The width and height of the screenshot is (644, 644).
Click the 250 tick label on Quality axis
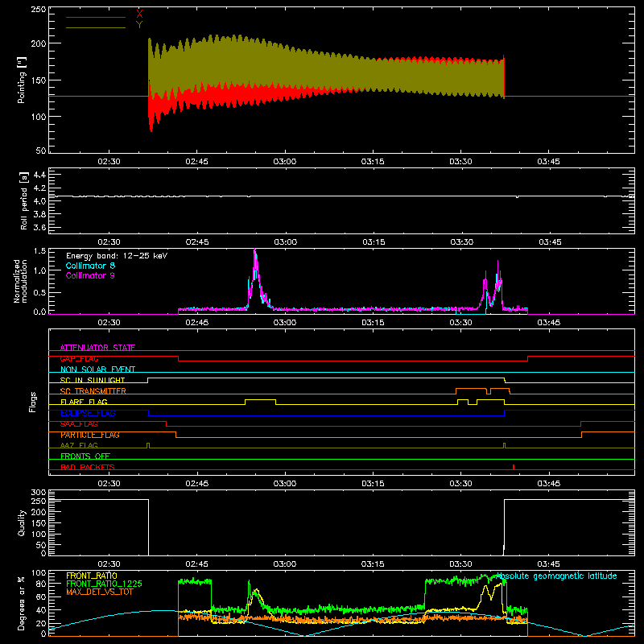(x=39, y=501)
